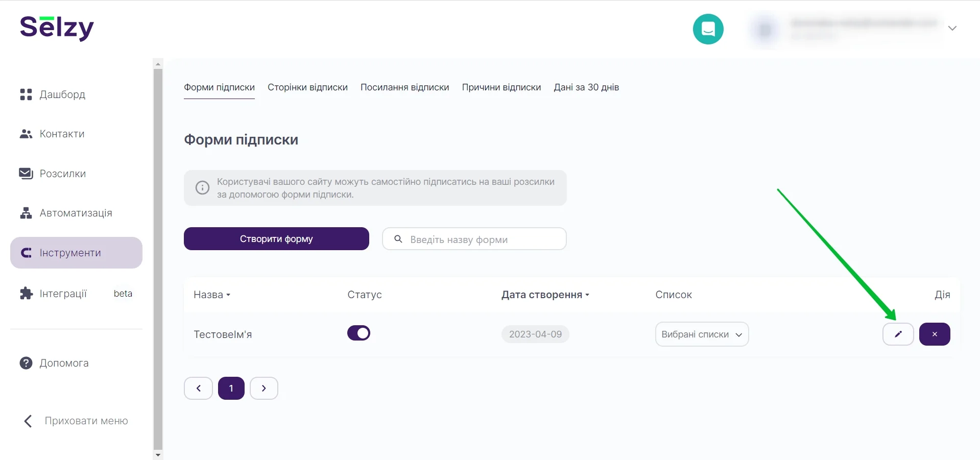This screenshot has width=980, height=460.
Task: Open Дані за 30 днів tab
Action: 586,87
